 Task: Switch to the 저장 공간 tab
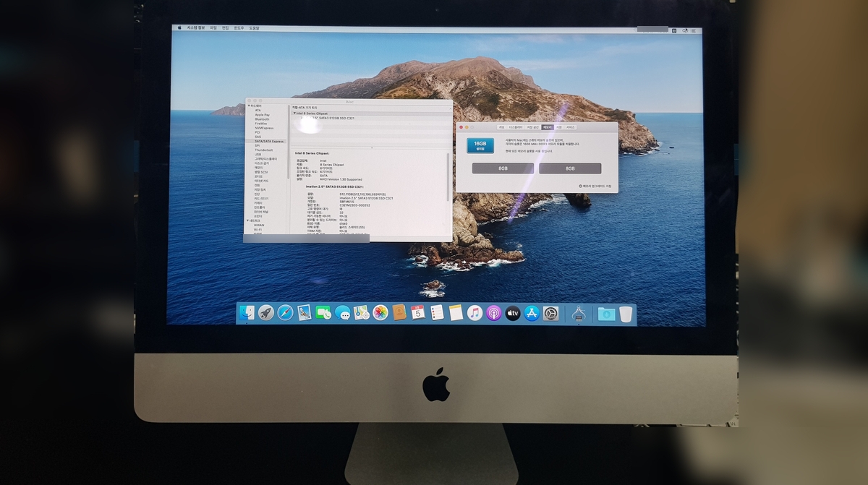(x=533, y=127)
